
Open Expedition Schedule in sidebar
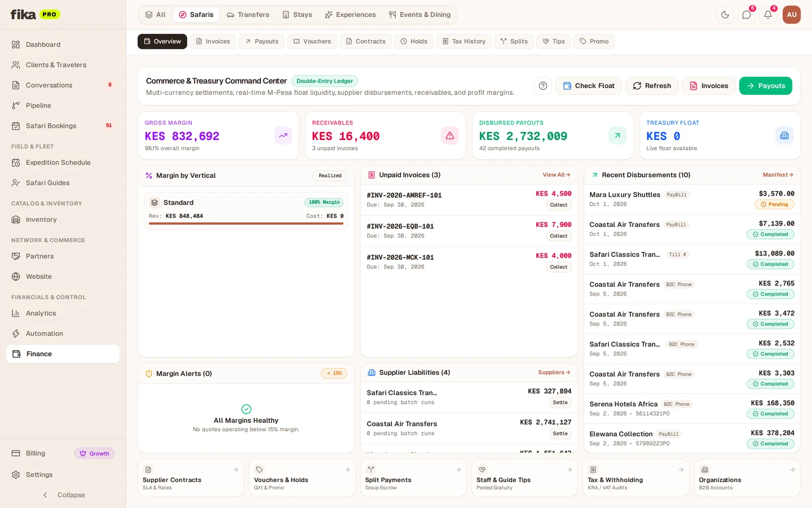[63, 163]
